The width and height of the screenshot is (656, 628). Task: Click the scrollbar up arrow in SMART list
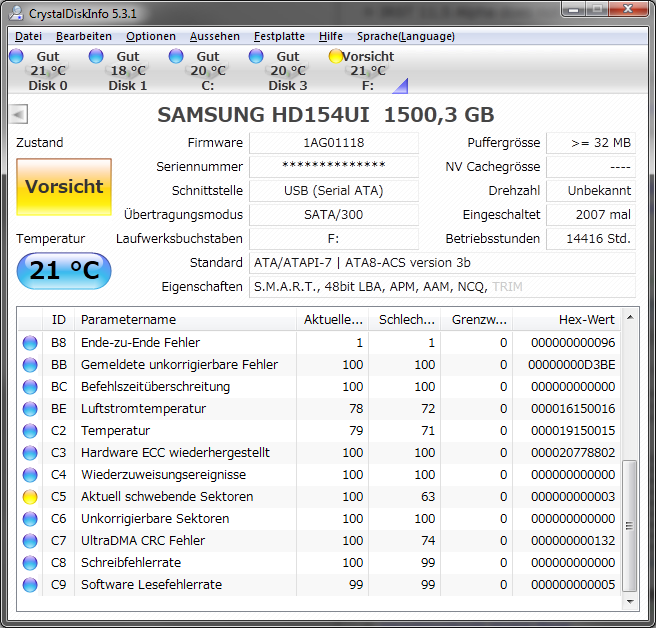tap(630, 317)
